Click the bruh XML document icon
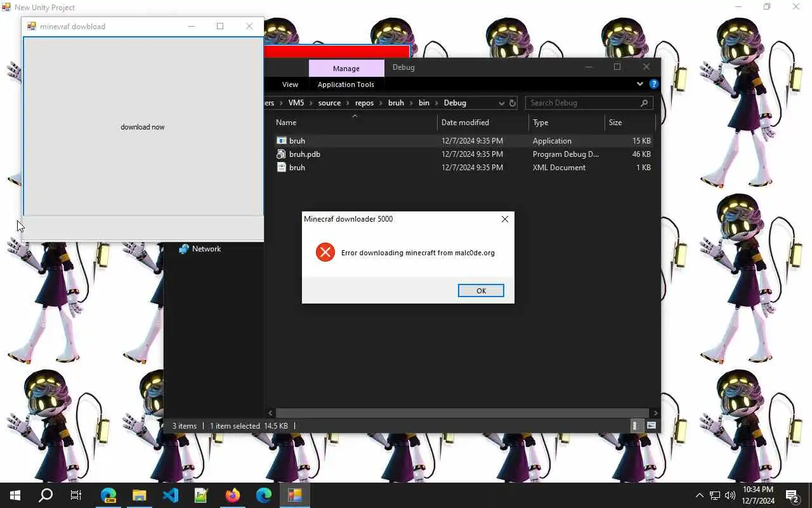812x508 pixels. pyautogui.click(x=282, y=168)
